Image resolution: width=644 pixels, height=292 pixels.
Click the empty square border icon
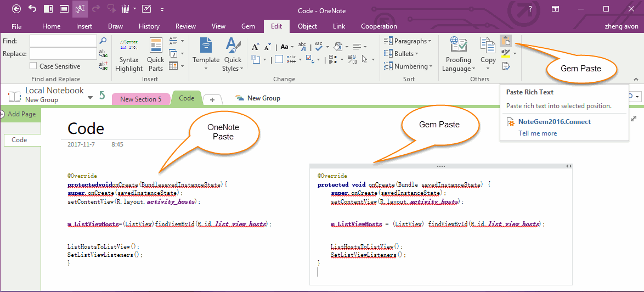pos(279,59)
